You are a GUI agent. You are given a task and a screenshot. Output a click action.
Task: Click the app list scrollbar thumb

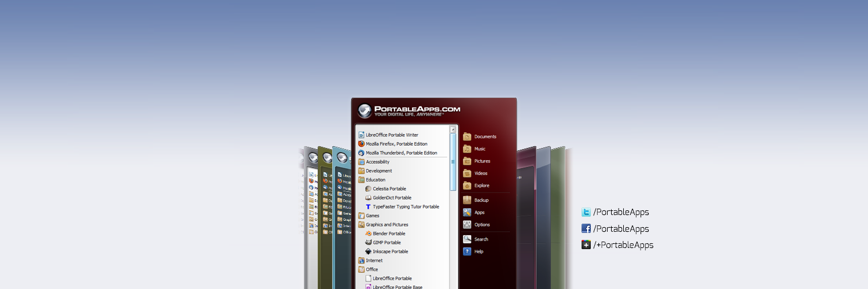tap(453, 162)
